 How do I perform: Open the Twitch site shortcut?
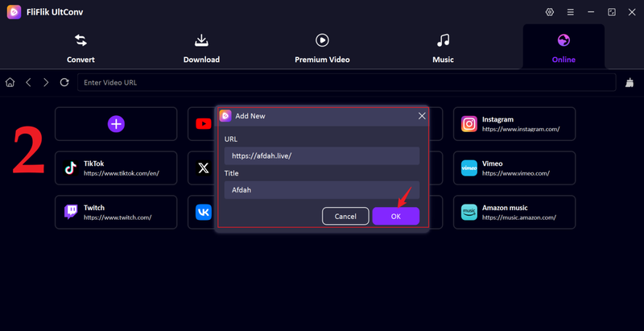116,212
